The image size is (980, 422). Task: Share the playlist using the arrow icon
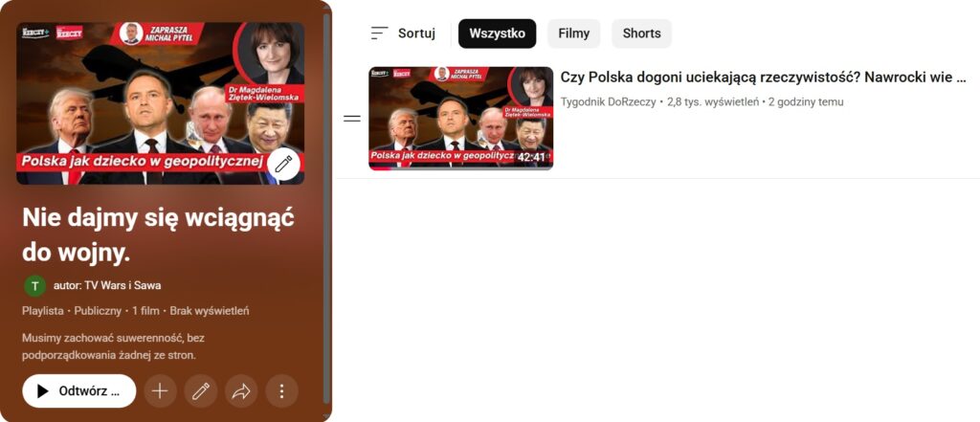(x=241, y=390)
